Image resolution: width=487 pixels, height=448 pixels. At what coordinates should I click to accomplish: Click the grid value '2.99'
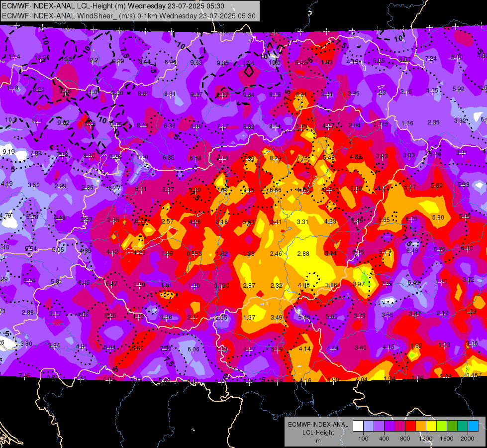(61, 186)
